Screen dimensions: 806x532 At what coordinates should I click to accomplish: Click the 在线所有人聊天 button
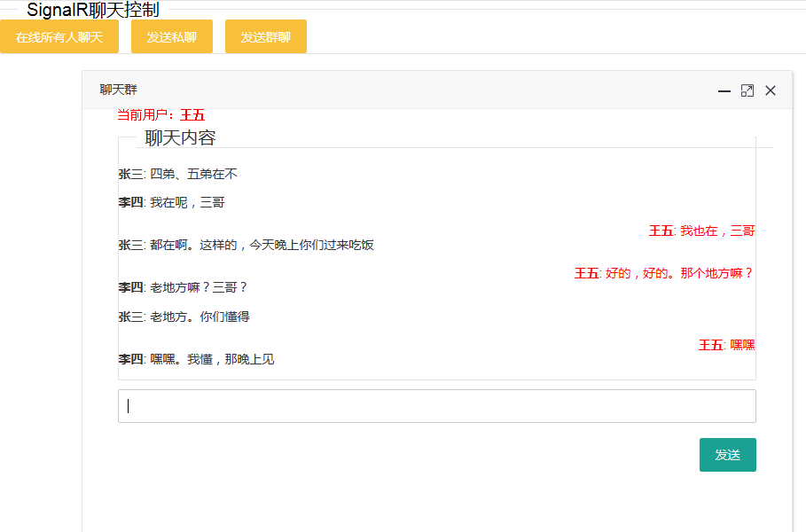pos(59,36)
